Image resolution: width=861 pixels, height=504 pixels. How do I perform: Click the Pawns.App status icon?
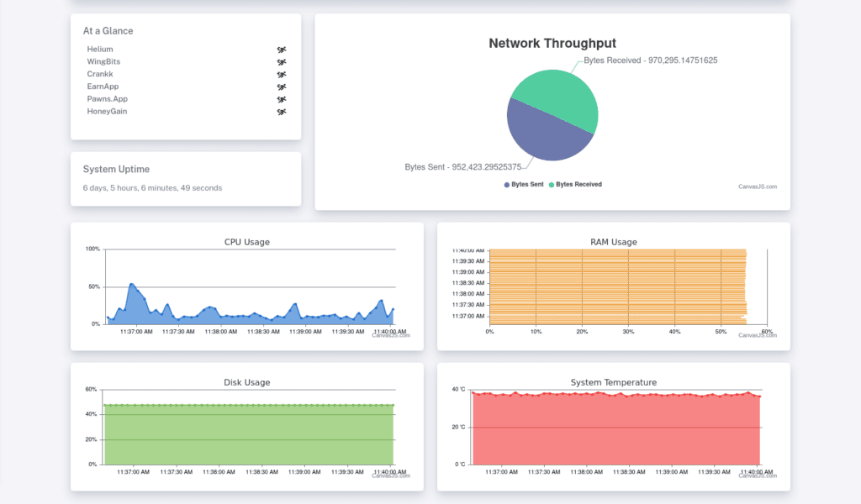[x=280, y=98]
